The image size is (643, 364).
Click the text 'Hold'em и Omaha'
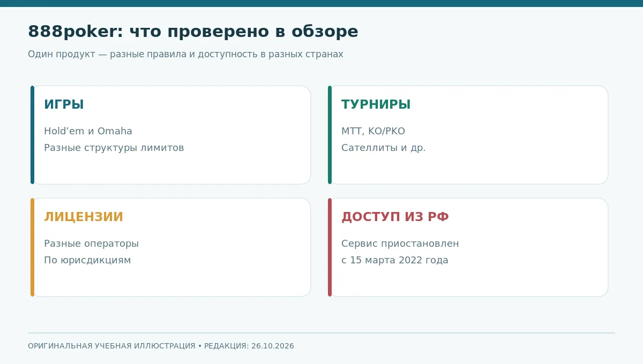pos(88,131)
